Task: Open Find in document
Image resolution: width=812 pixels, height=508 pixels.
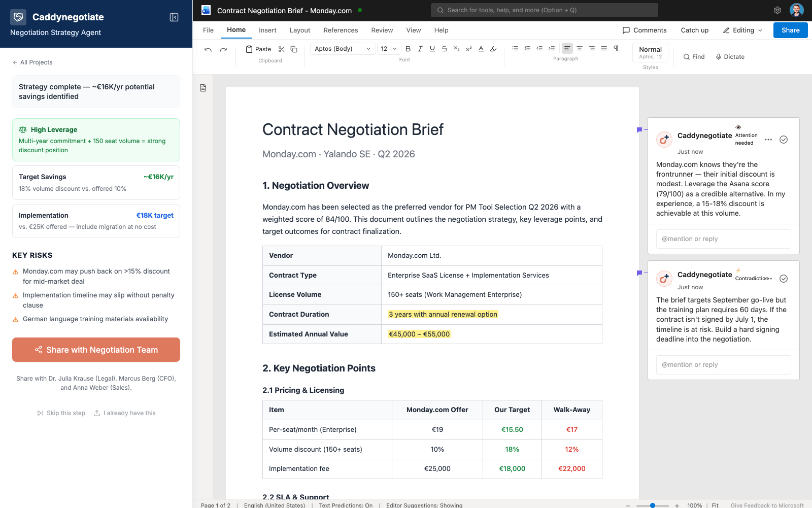Action: point(694,57)
